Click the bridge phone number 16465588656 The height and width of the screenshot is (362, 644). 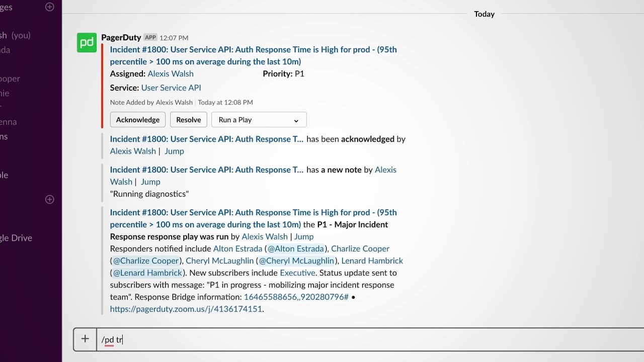[296, 297]
